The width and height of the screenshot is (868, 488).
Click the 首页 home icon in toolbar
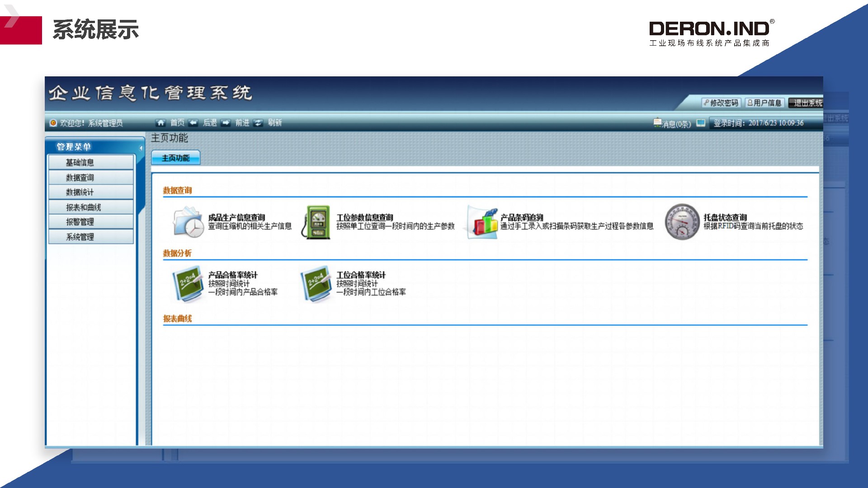(160, 123)
